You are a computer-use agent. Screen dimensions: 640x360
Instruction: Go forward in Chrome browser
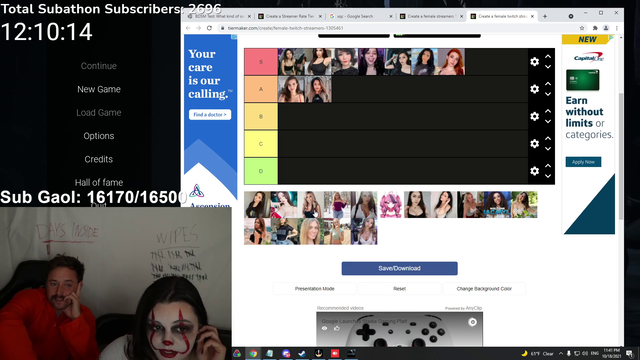click(x=198, y=28)
